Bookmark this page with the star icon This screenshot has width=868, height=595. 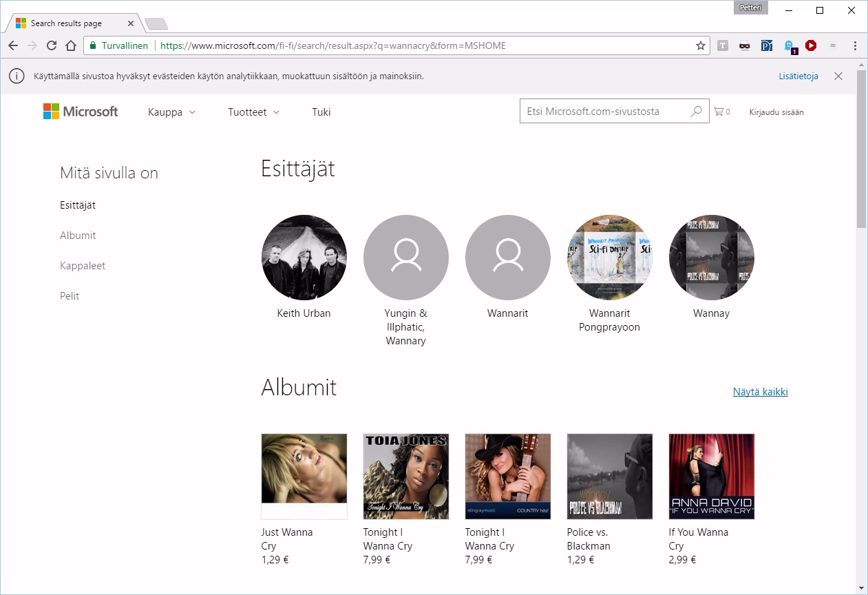coord(701,45)
